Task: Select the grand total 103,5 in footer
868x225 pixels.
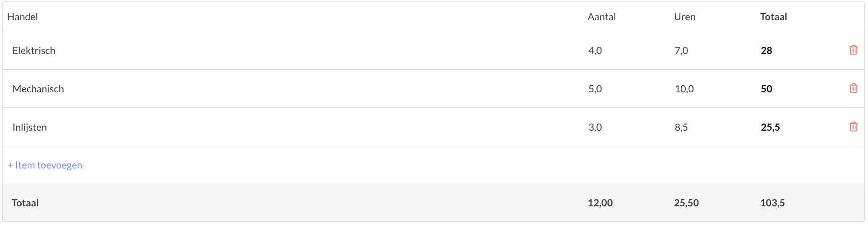Action: [x=773, y=203]
